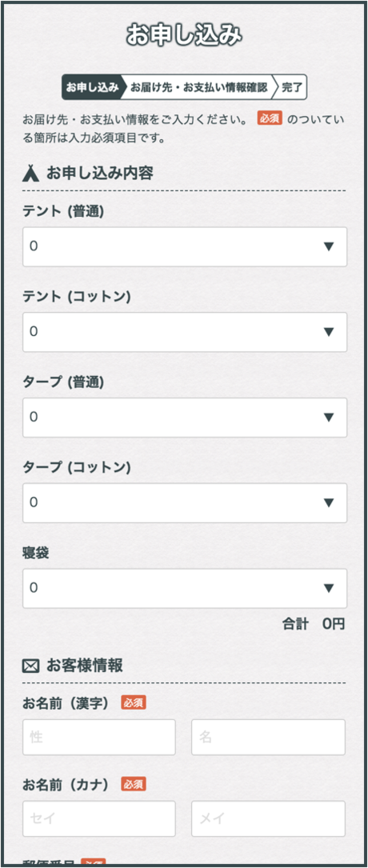Image resolution: width=368 pixels, height=868 pixels.
Task: Click the arrow of タープ (コットン) selector
Action: [x=329, y=502]
